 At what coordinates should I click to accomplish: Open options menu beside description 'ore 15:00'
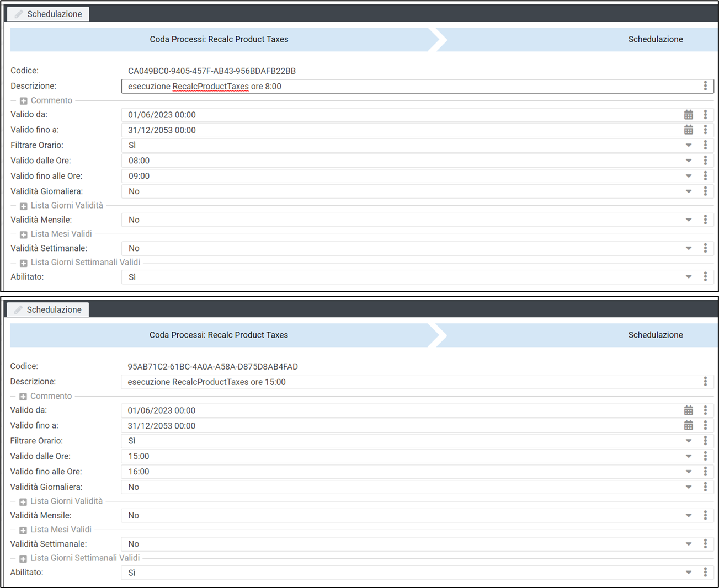click(x=705, y=382)
